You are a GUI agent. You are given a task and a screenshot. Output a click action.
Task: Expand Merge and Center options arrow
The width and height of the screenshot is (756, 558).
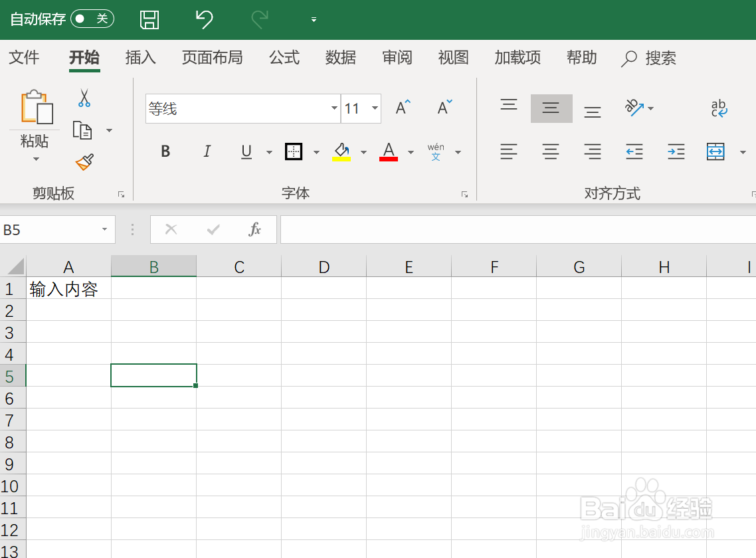pos(743,152)
